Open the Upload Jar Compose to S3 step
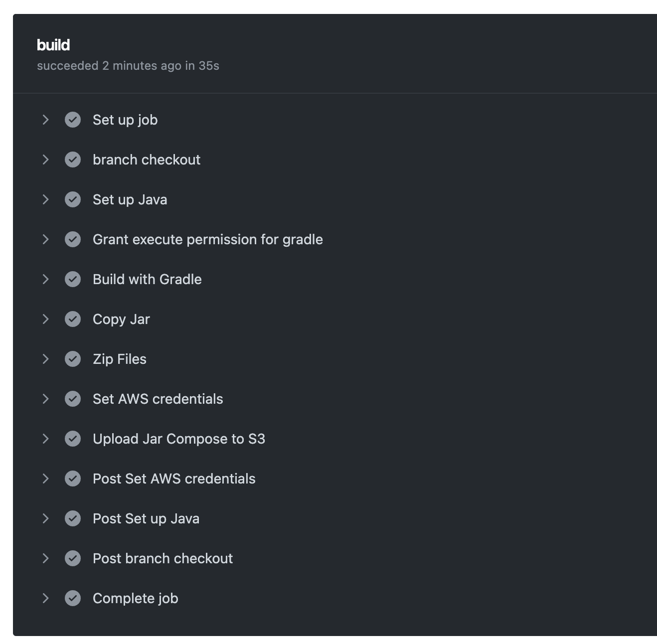This screenshot has height=644, width=657. click(178, 439)
